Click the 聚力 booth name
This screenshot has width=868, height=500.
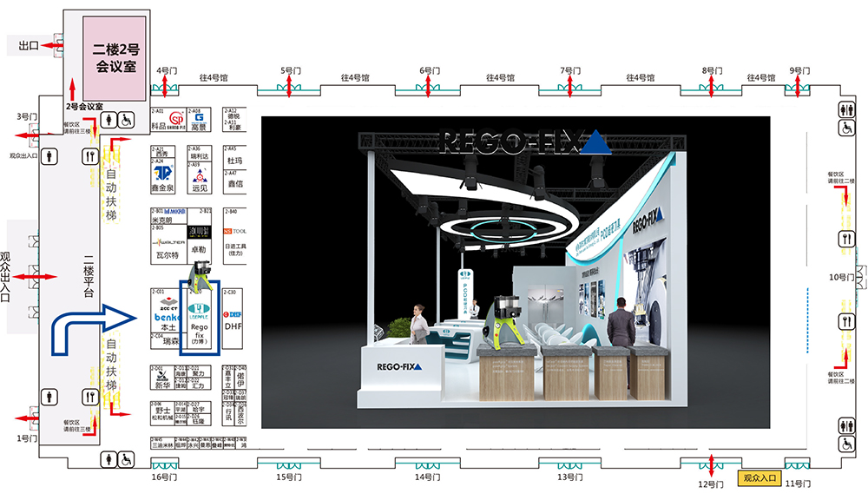pyautogui.click(x=198, y=374)
